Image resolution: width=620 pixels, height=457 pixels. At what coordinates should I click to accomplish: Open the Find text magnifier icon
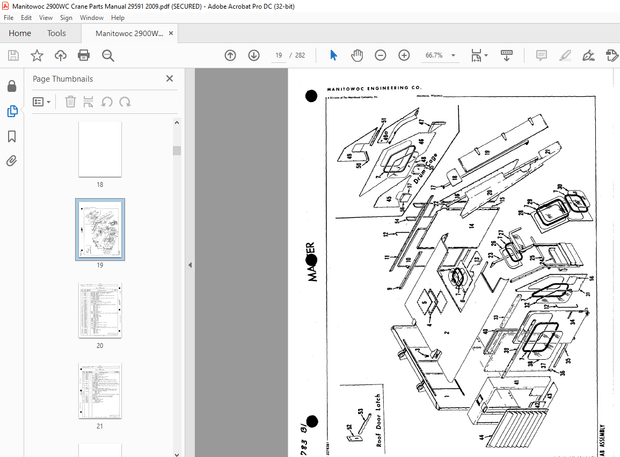(108, 55)
